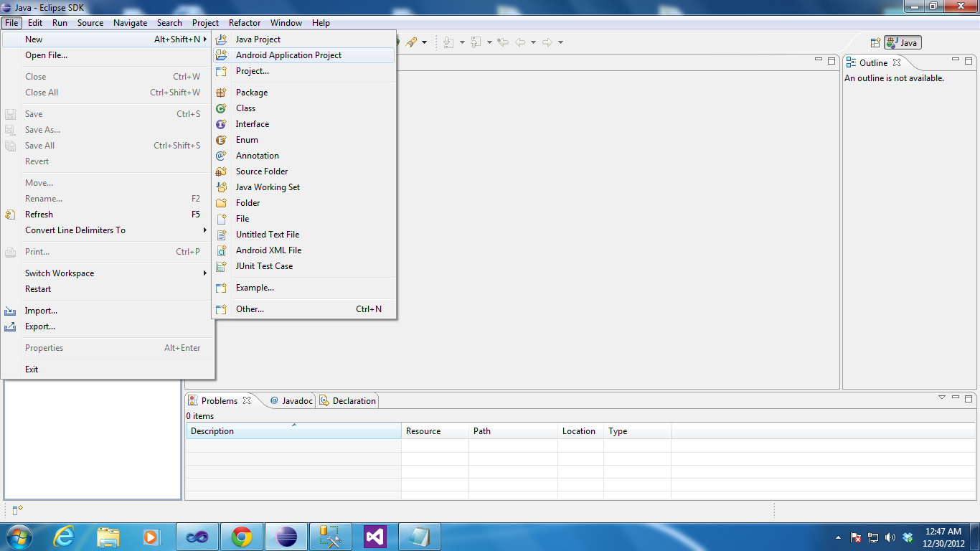The height and width of the screenshot is (551, 980).
Task: Open the search toolbar dropdown arrow
Action: [424, 42]
